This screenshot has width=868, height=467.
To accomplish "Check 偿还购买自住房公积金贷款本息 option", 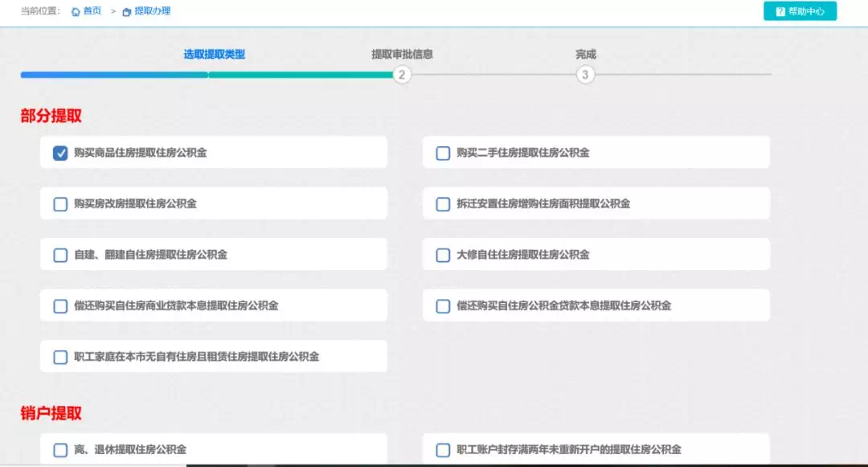I will coord(443,306).
